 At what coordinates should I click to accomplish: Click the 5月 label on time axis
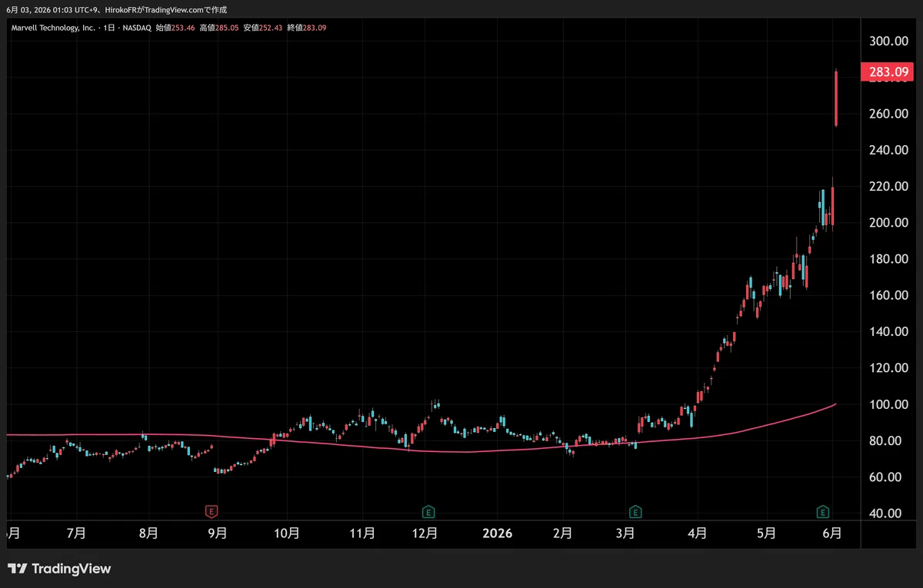(766, 533)
